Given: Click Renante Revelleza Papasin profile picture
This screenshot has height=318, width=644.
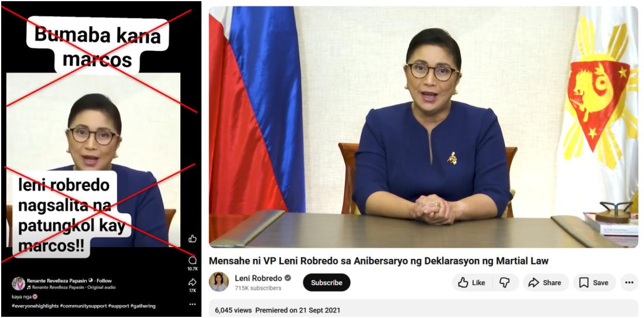Looking at the screenshot, I should [19, 283].
